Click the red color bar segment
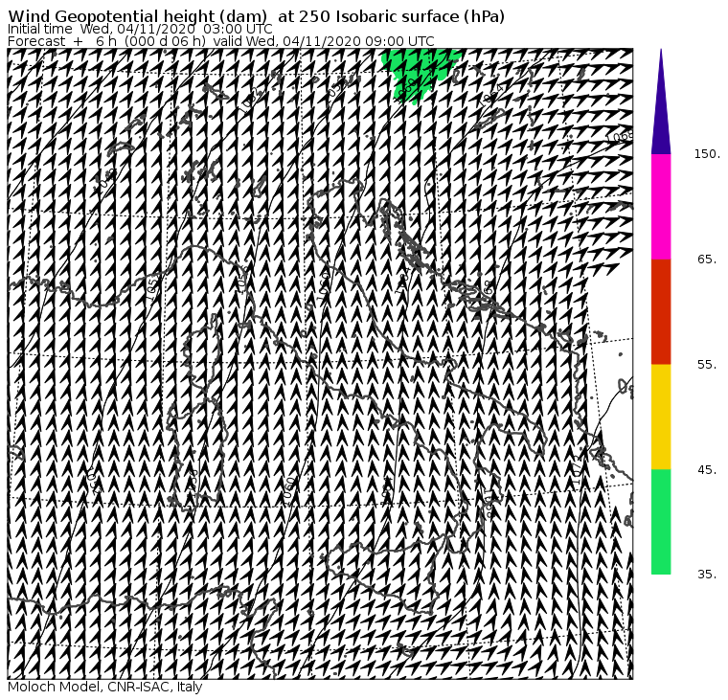The width and height of the screenshot is (728, 700). click(x=661, y=311)
